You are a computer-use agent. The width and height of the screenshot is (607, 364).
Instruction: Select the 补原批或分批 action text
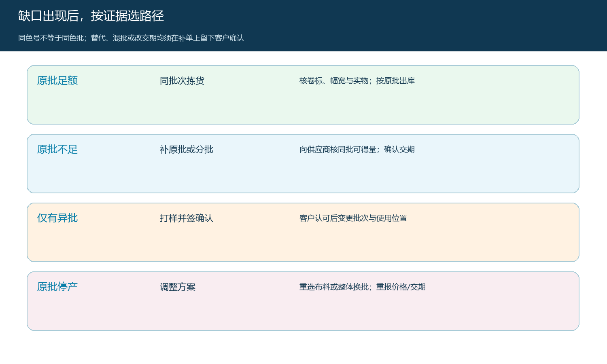(x=187, y=150)
